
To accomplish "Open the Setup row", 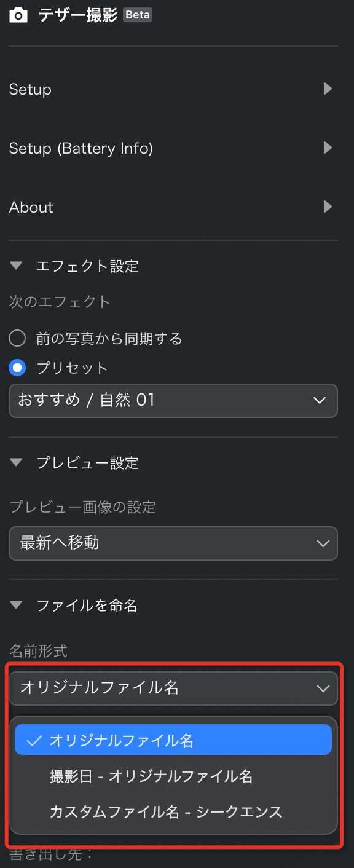I will (173, 89).
